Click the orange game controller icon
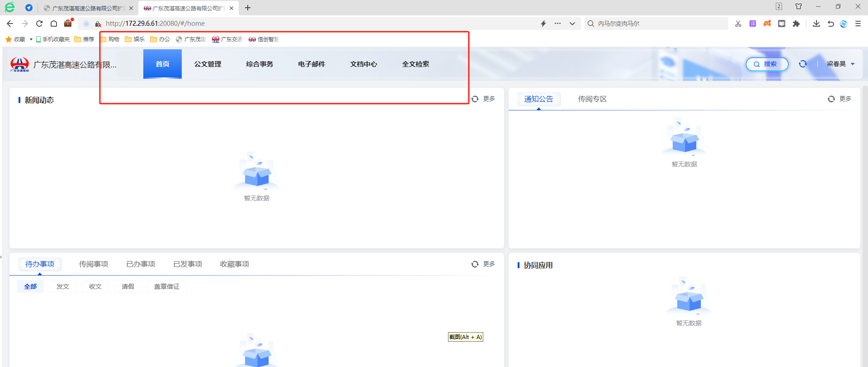This screenshot has width=868, height=367. click(767, 24)
